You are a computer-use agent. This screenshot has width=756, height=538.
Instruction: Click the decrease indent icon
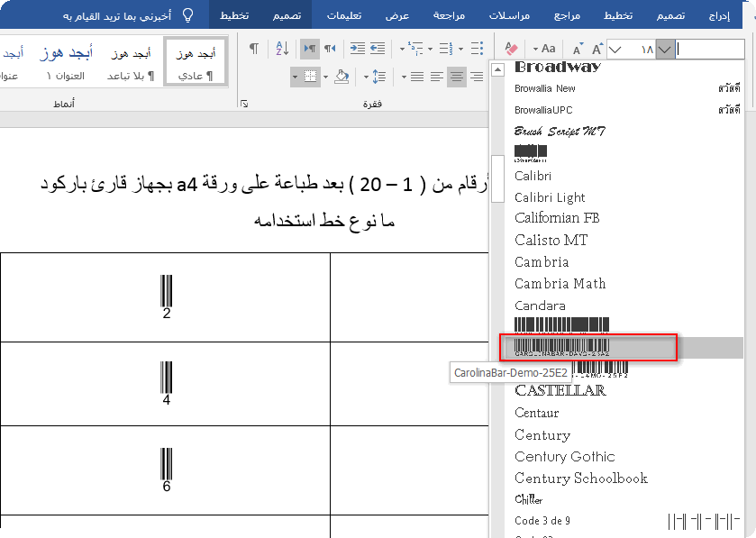[378, 49]
